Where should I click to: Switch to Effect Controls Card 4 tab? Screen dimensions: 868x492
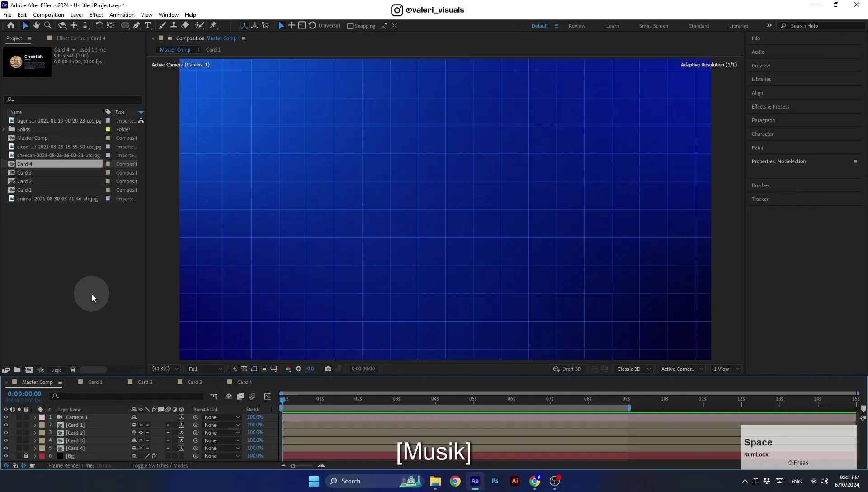coord(81,38)
